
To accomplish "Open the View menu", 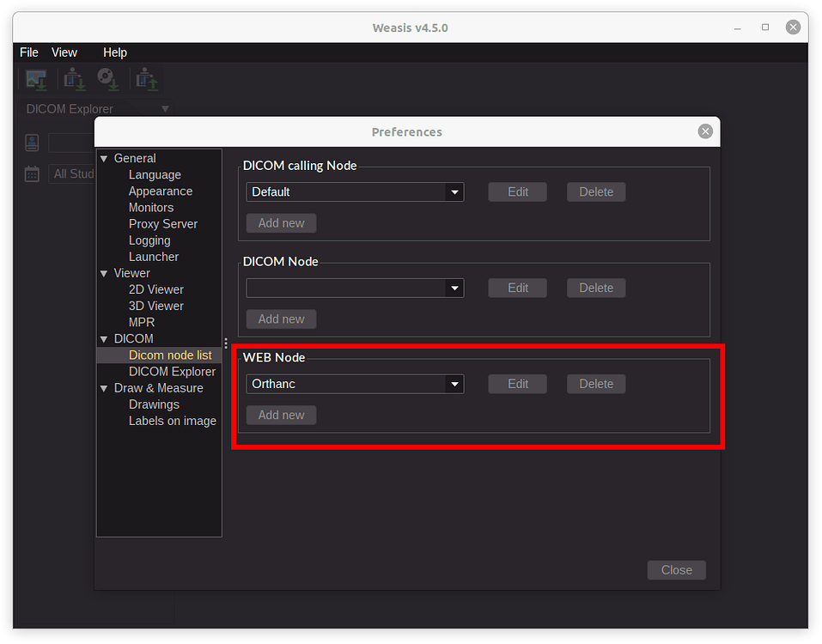I will 64,52.
